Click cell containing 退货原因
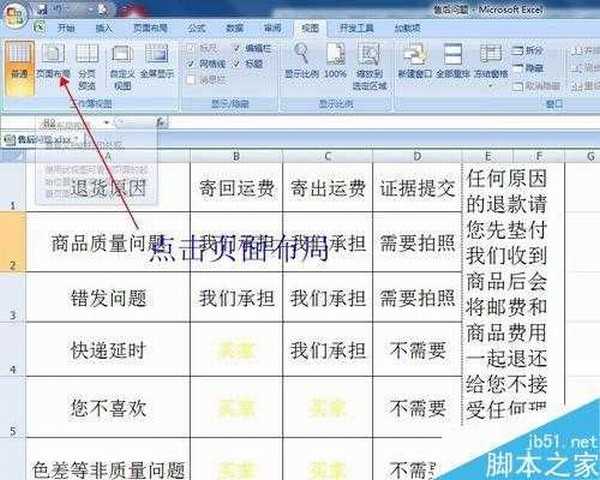This screenshot has width=600, height=480. (x=108, y=187)
